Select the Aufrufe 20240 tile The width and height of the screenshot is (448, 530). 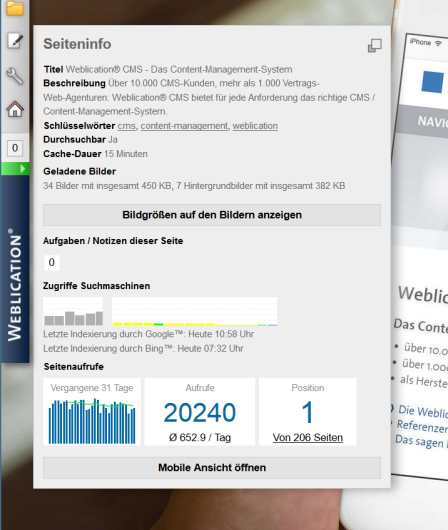[x=200, y=411]
